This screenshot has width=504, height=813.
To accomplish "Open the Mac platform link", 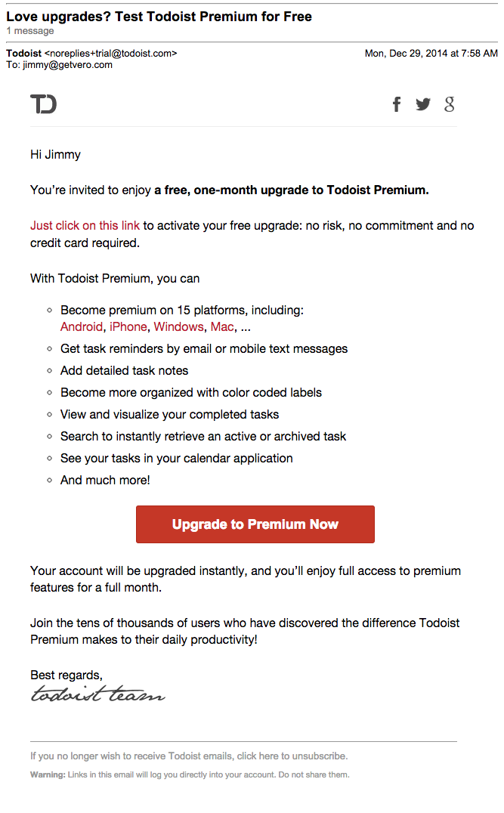I will 222,326.
